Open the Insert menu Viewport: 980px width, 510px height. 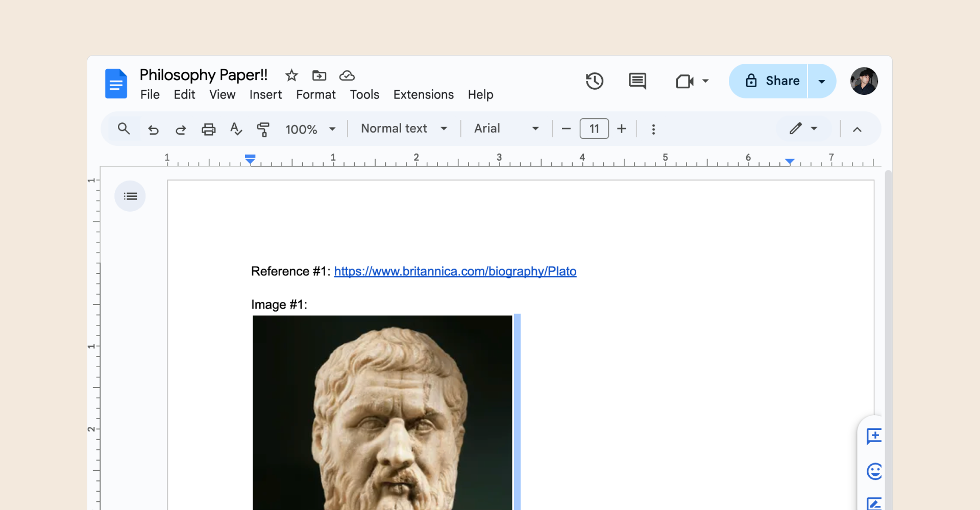(265, 95)
